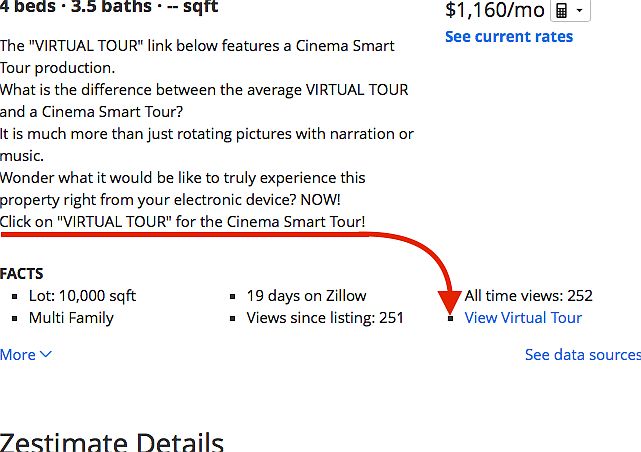Open See data sources link

click(583, 355)
